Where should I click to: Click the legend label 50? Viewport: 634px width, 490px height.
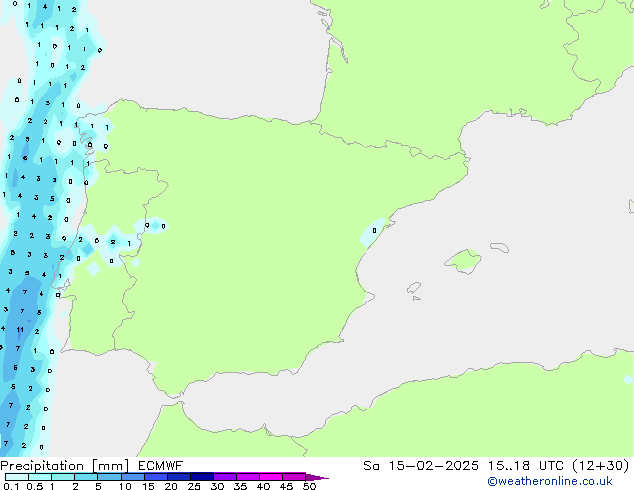tap(309, 486)
